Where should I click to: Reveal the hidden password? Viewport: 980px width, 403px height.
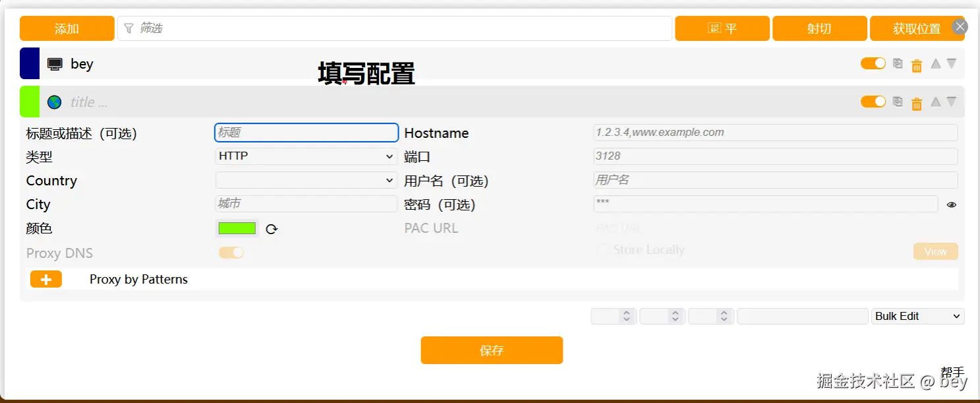click(x=951, y=204)
